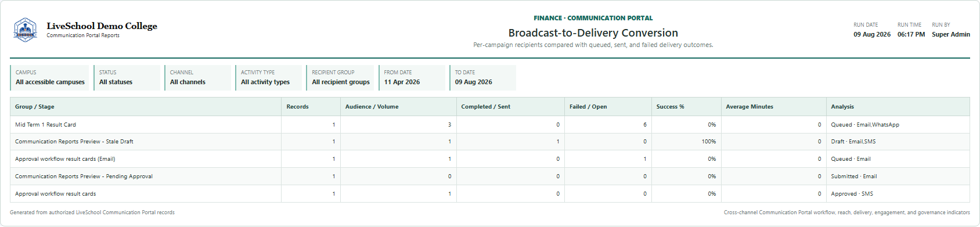The height and width of the screenshot is (227, 980).
Task: Click the LiveSchool Demo College logo
Action: 25,30
